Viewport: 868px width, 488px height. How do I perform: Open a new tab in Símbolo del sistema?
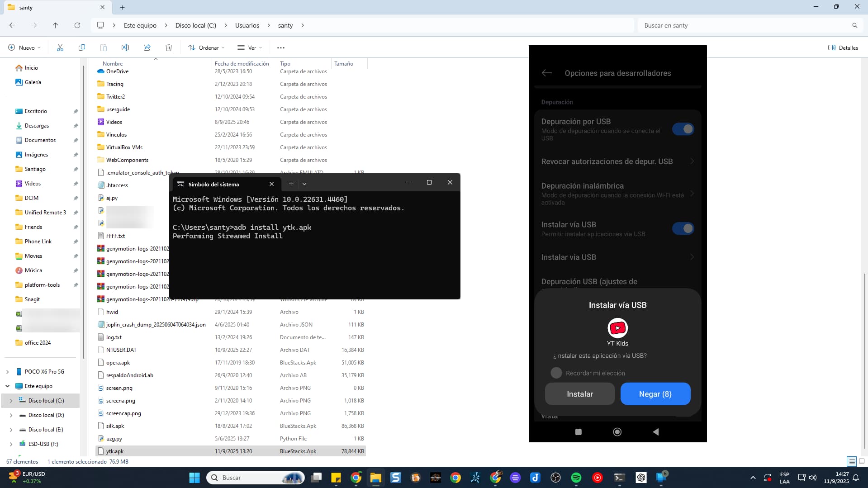(x=291, y=184)
